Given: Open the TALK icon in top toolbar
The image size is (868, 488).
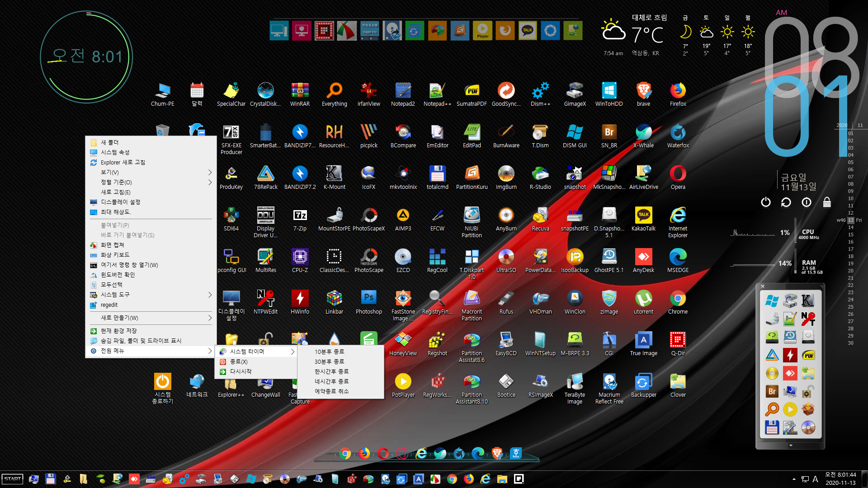Looking at the screenshot, I should [x=528, y=31].
